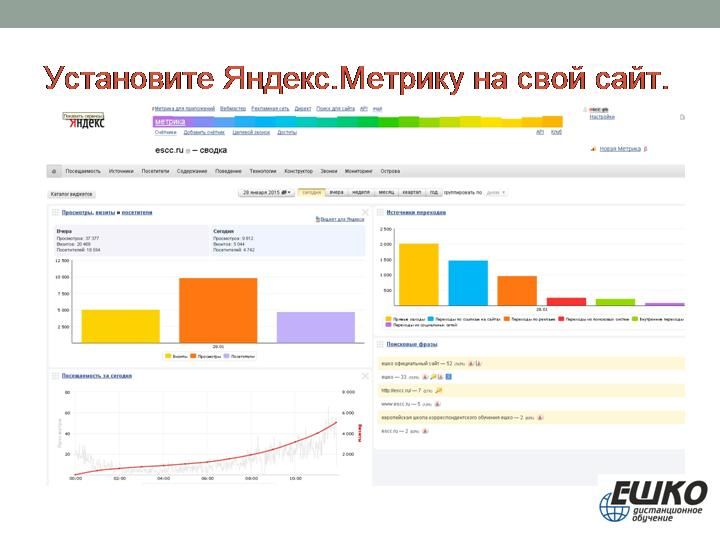
Task: Open the Содержание menu
Action: (192, 171)
